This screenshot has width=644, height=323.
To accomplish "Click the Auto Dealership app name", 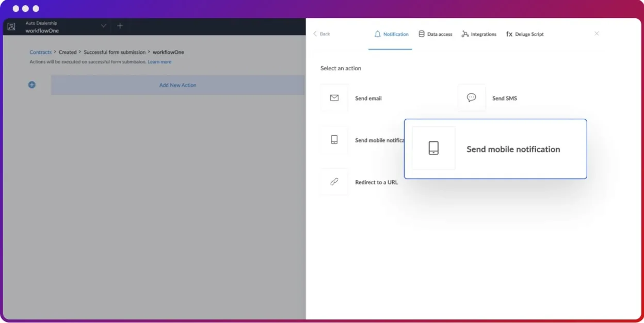I will click(41, 23).
